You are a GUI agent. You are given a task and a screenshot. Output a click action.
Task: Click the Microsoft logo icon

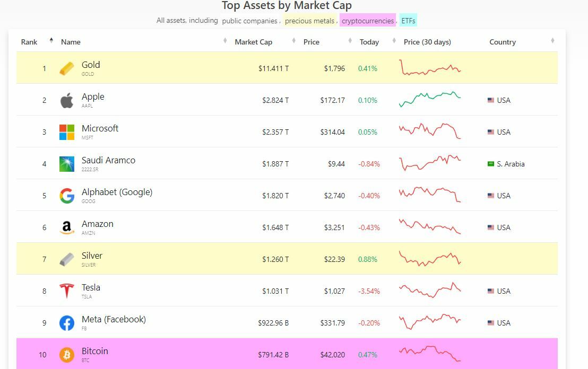coord(67,132)
